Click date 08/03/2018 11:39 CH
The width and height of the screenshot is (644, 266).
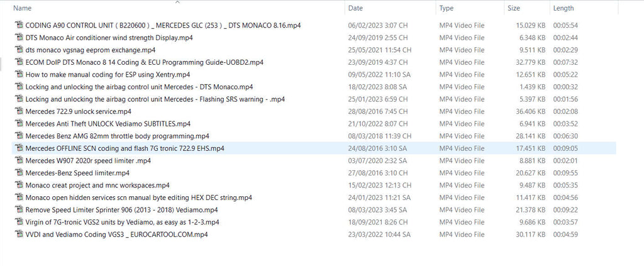pyautogui.click(x=380, y=136)
